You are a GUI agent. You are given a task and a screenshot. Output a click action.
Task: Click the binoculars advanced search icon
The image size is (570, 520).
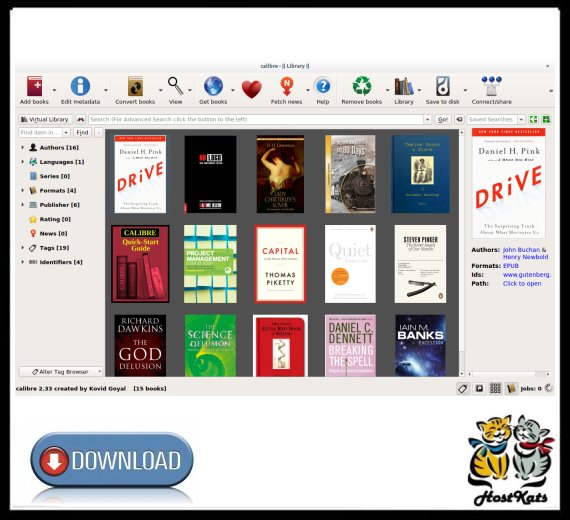(x=80, y=119)
